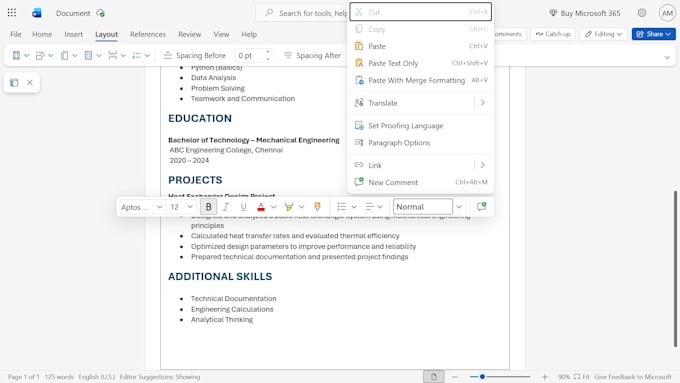Click the Share button
This screenshot has width=680, height=383.
pyautogui.click(x=654, y=34)
